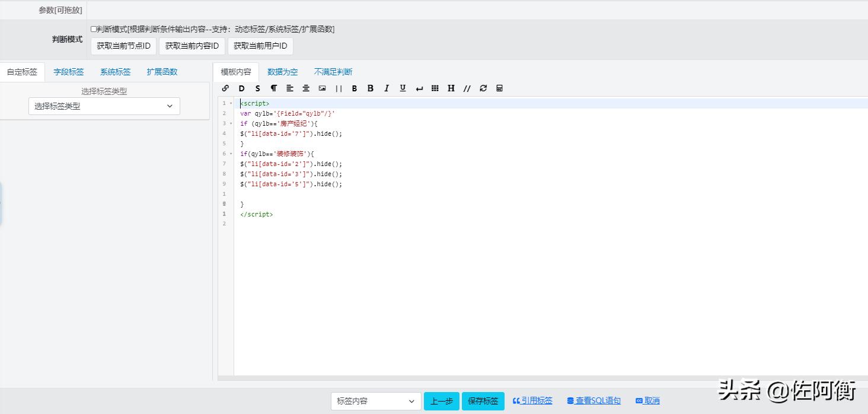
Task: Toggle center alignment in the toolbar
Action: point(305,88)
